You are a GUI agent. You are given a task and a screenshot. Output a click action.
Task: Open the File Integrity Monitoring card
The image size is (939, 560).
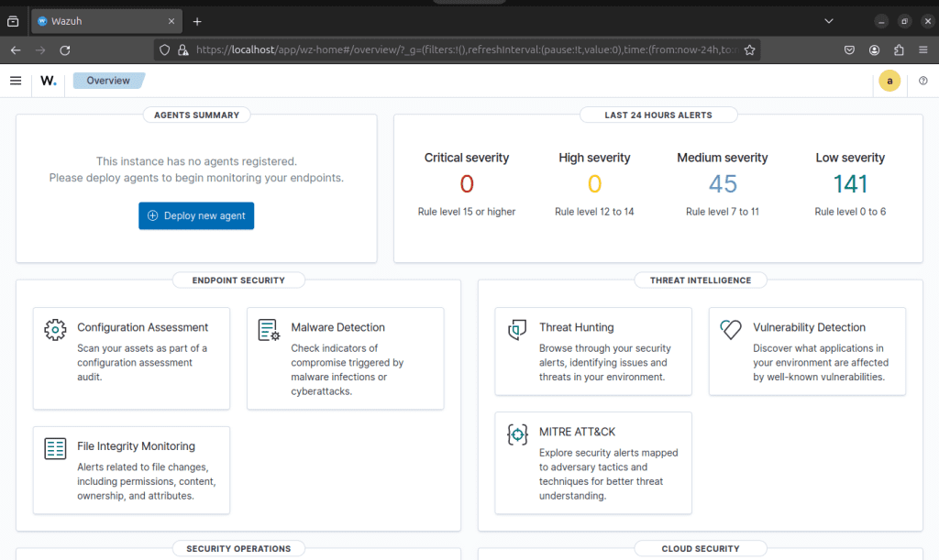pyautogui.click(x=131, y=470)
